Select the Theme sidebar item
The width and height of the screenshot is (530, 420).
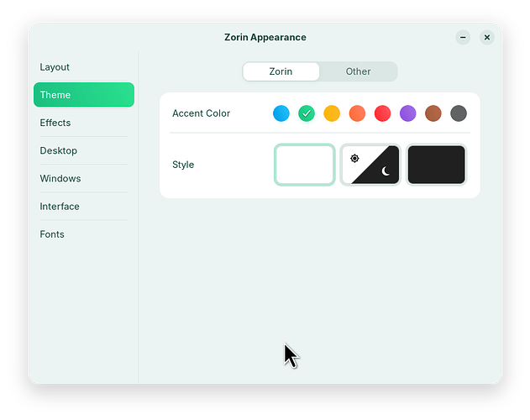point(84,95)
